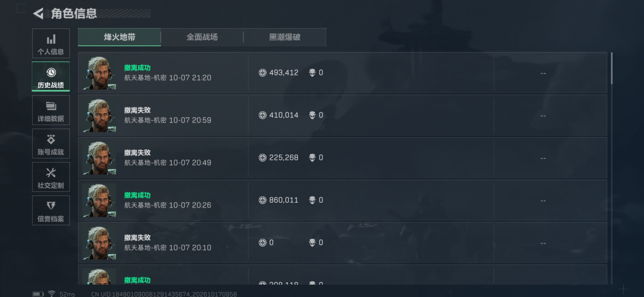Click the match list vertical scrollbar
The width and height of the screenshot is (644, 297).
coord(612,168)
